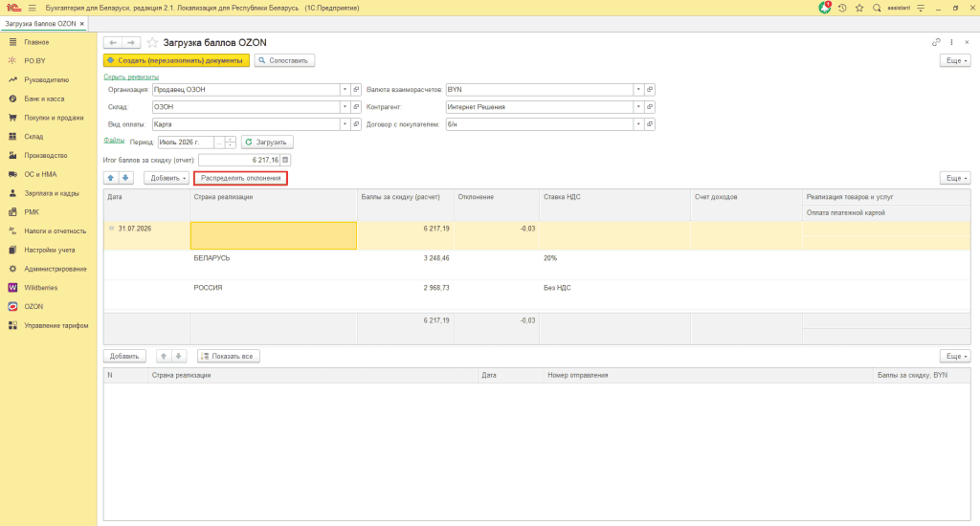Image resolution: width=980 pixels, height=526 pixels.
Task: Move row up in lower table
Action: [x=163, y=356]
